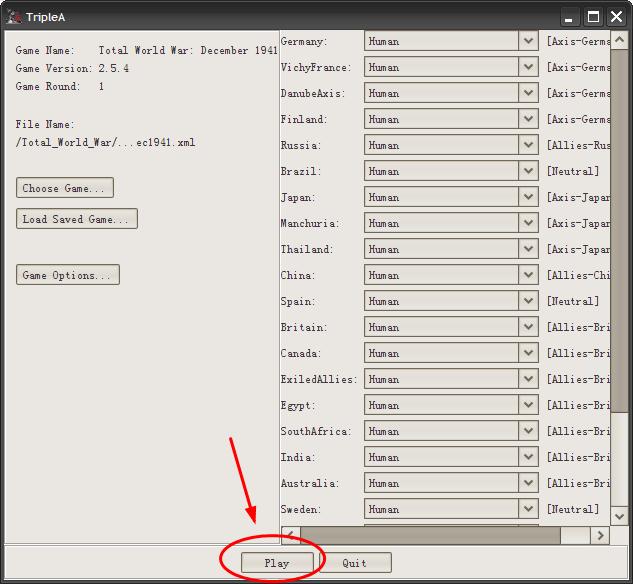Click the game version value '2.5.4'
The width and height of the screenshot is (633, 584).
click(x=113, y=68)
